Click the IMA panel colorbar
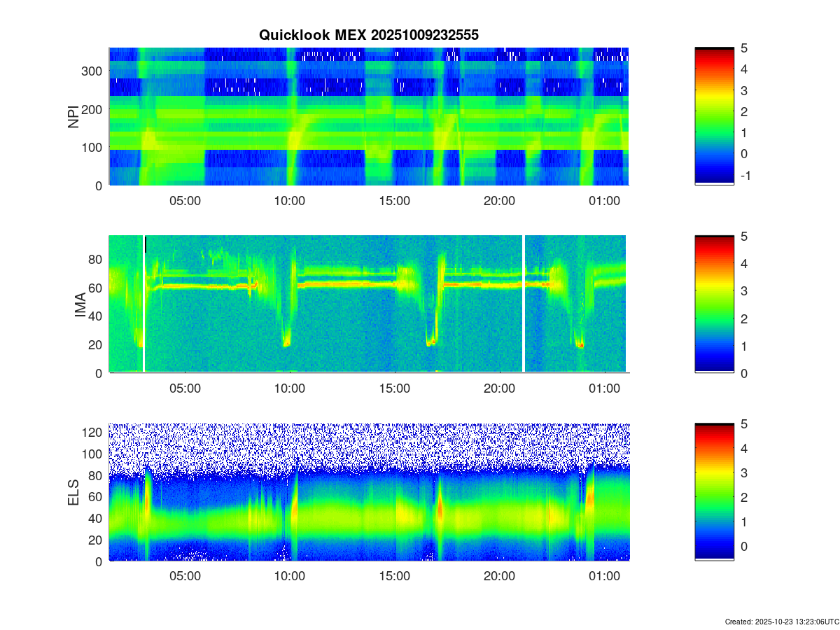Viewport: 840px width, 630px height. [714, 304]
